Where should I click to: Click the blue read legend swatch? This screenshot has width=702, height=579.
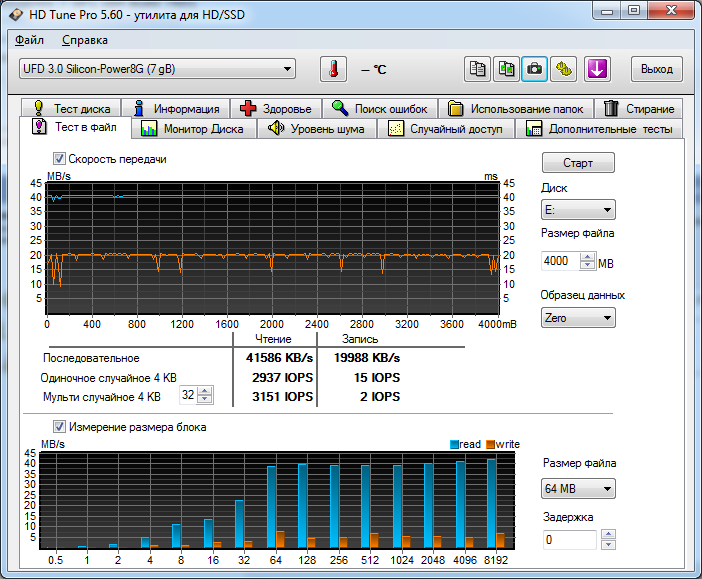coord(454,444)
